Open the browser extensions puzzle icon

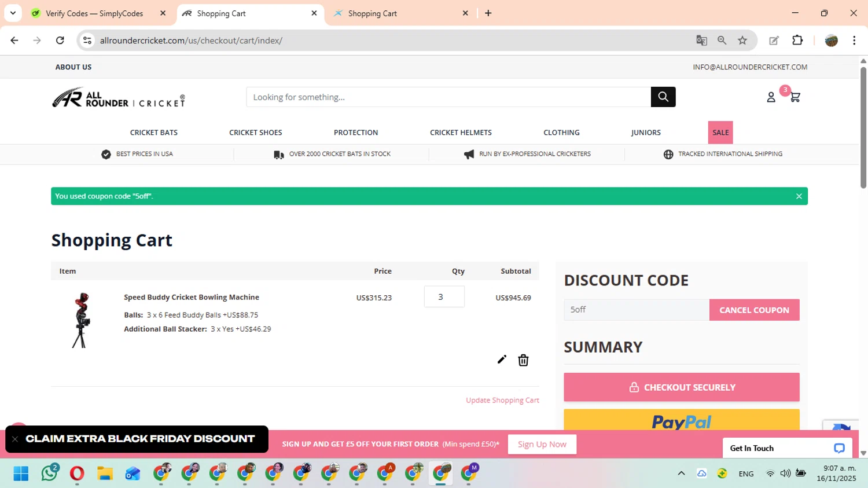tap(797, 41)
